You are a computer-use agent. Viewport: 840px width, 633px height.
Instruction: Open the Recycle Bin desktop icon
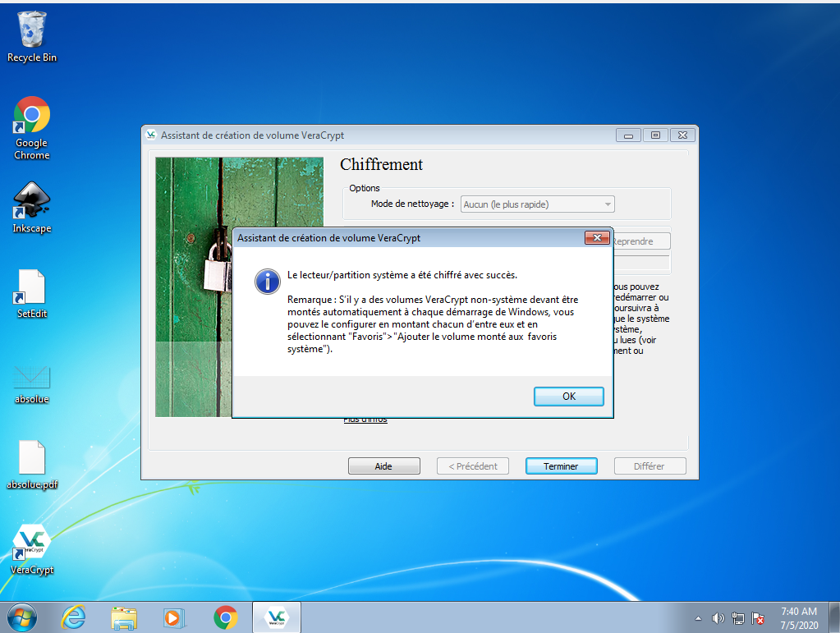pyautogui.click(x=31, y=37)
